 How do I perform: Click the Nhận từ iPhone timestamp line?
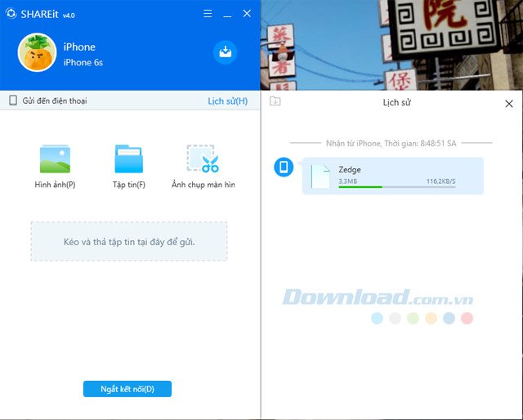[391, 144]
